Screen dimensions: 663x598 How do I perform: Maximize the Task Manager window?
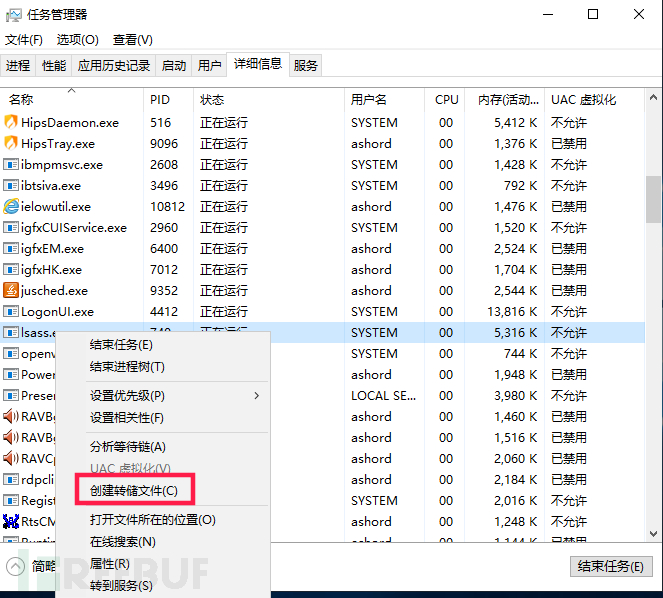(593, 14)
